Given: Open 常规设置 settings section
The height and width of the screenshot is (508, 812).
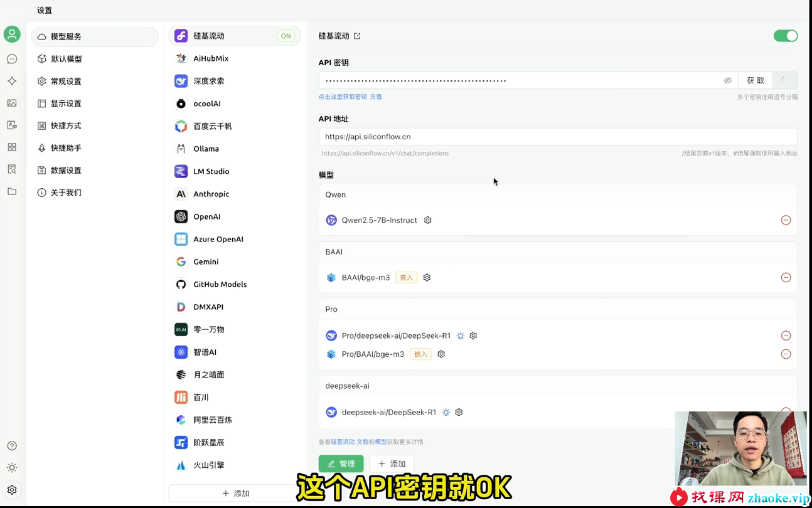Looking at the screenshot, I should click(95, 81).
